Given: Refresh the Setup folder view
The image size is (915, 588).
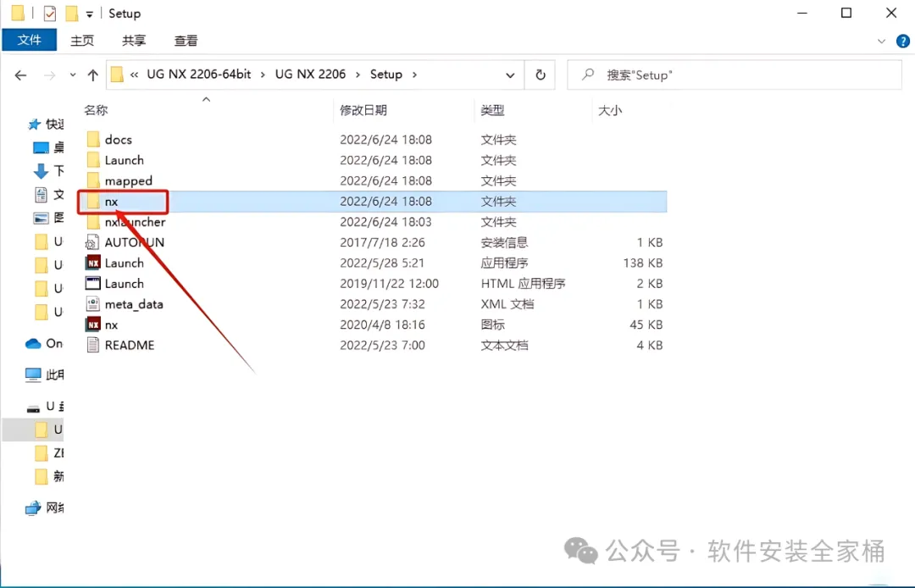Looking at the screenshot, I should (541, 75).
